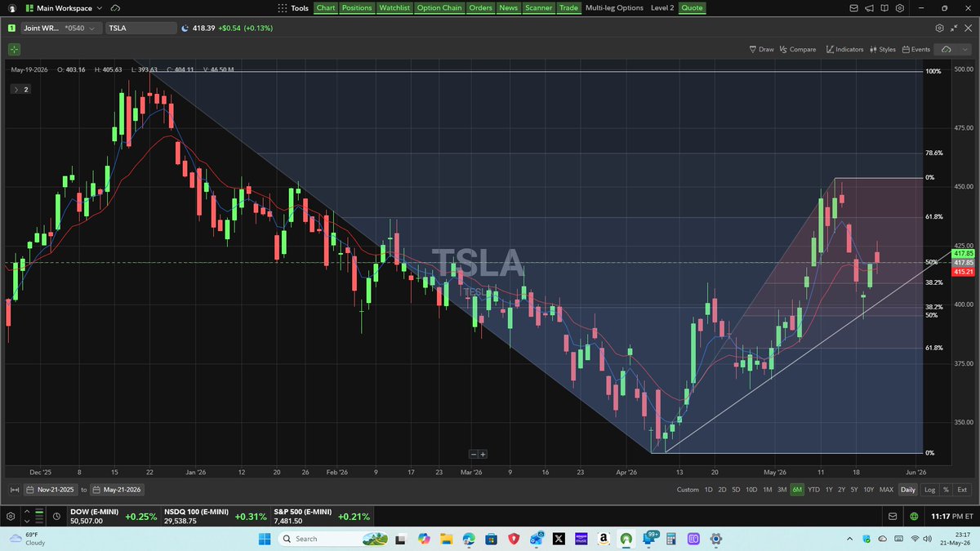Viewport: 980px width, 551px height.
Task: Click the Compare button
Action: point(798,49)
